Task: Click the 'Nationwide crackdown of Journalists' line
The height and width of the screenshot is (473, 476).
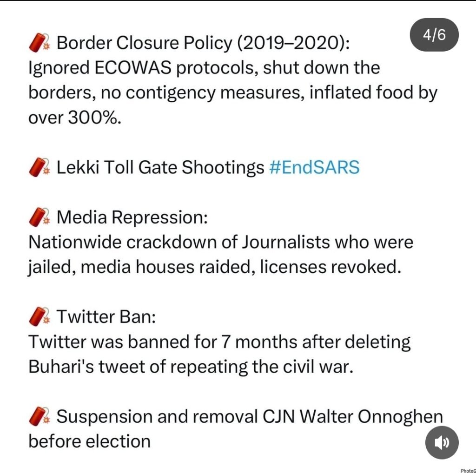Action: [x=221, y=242]
